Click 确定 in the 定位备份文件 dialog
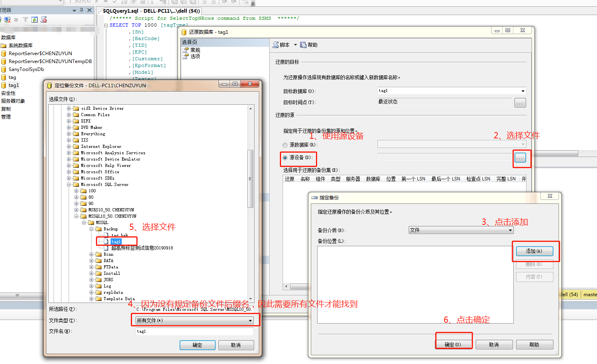This screenshot has height=364, width=597. (197, 345)
